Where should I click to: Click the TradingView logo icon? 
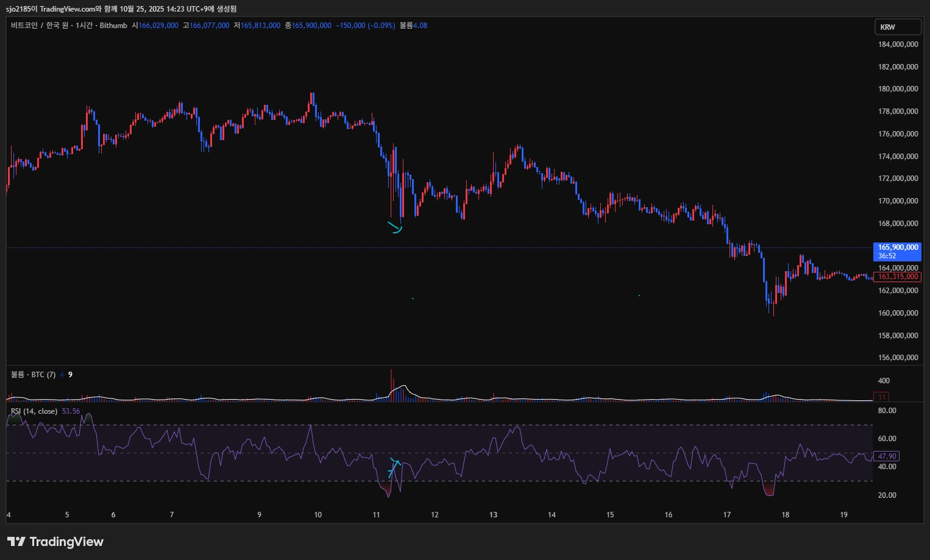(x=16, y=542)
